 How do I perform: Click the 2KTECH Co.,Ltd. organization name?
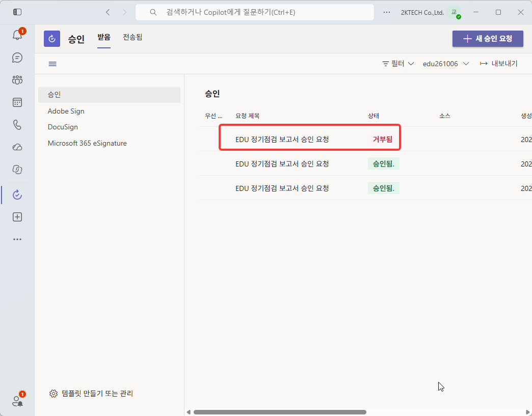pos(422,13)
